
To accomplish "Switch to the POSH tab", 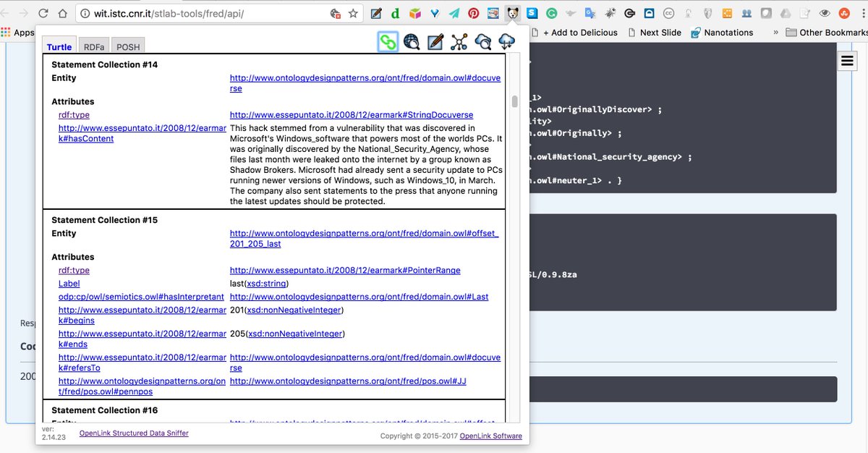I will click(x=128, y=46).
